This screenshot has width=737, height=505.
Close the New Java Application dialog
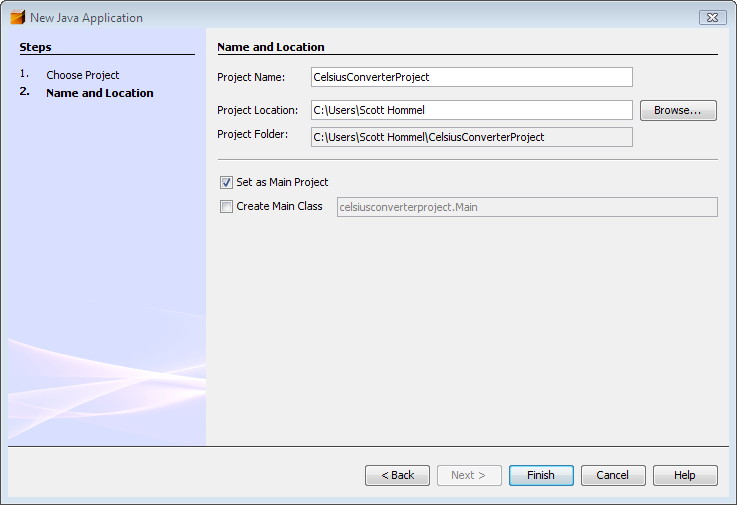click(711, 17)
